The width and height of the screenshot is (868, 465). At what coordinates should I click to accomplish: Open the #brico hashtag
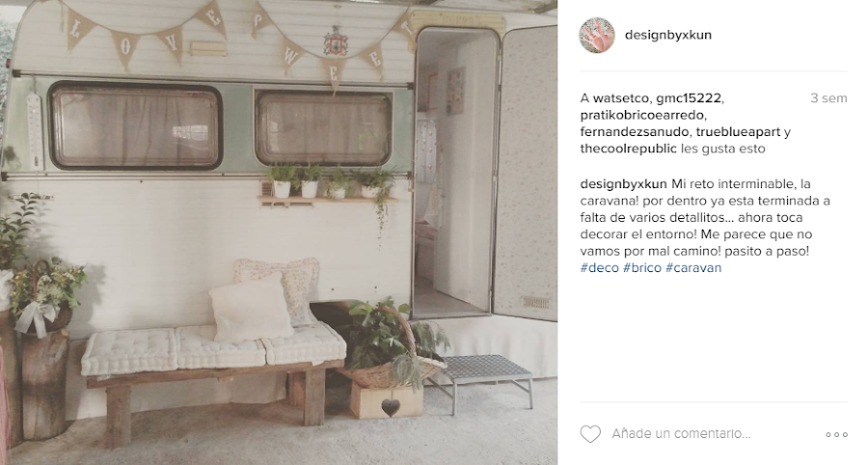pyautogui.click(x=642, y=268)
